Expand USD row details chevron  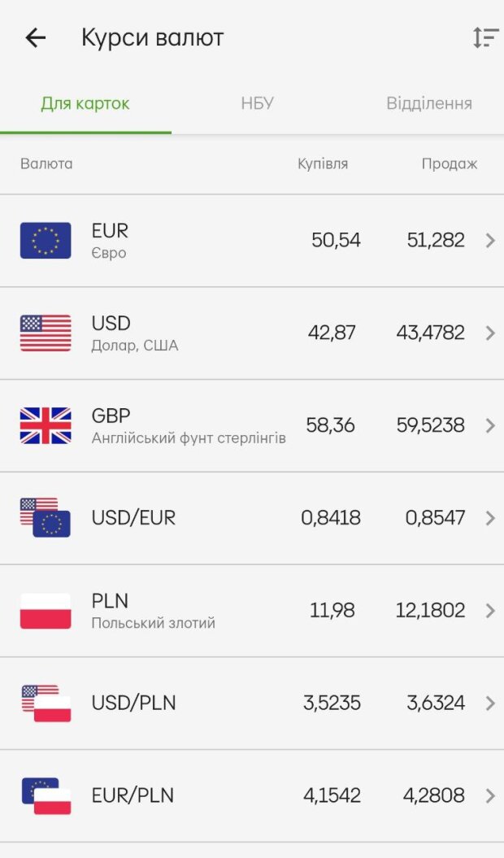(x=490, y=333)
